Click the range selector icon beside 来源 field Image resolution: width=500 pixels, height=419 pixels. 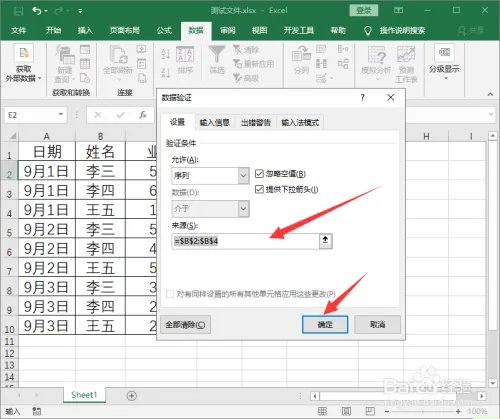point(325,241)
